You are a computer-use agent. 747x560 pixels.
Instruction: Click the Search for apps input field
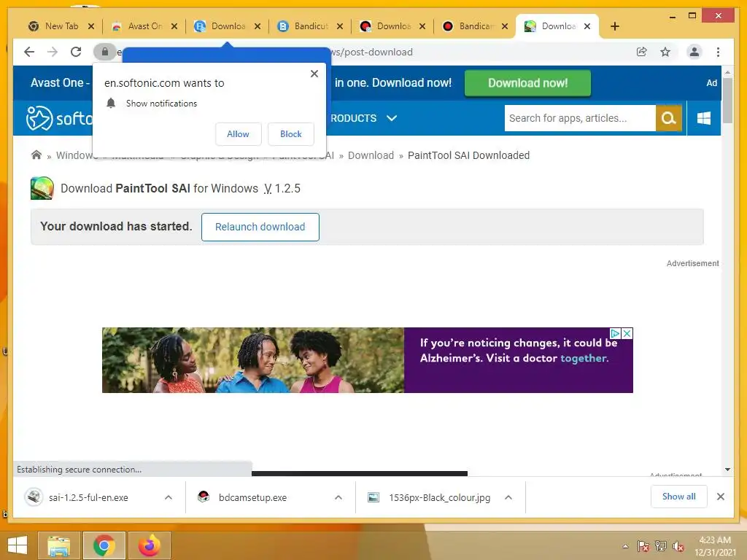click(580, 118)
